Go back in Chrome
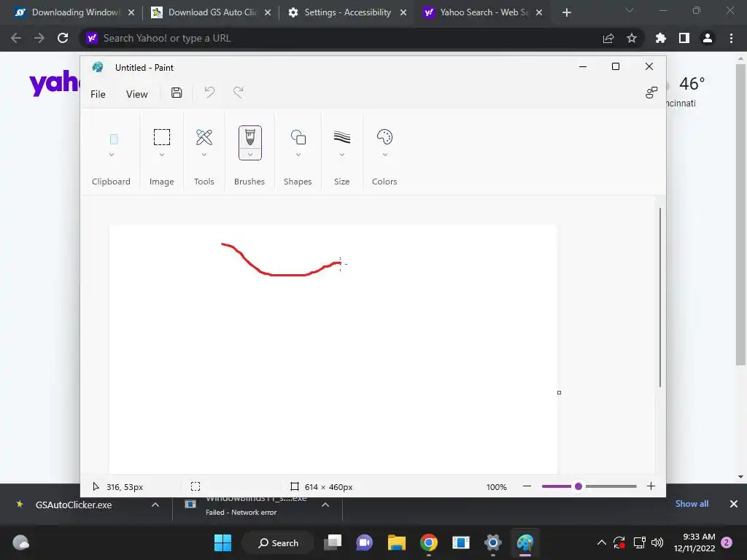The height and width of the screenshot is (560, 747). point(16,38)
